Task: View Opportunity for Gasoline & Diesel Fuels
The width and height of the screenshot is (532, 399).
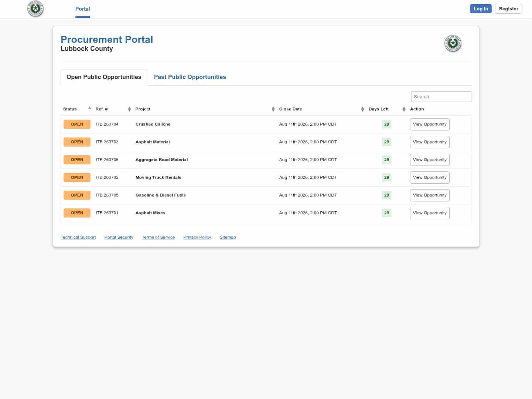Action: pyautogui.click(x=430, y=195)
